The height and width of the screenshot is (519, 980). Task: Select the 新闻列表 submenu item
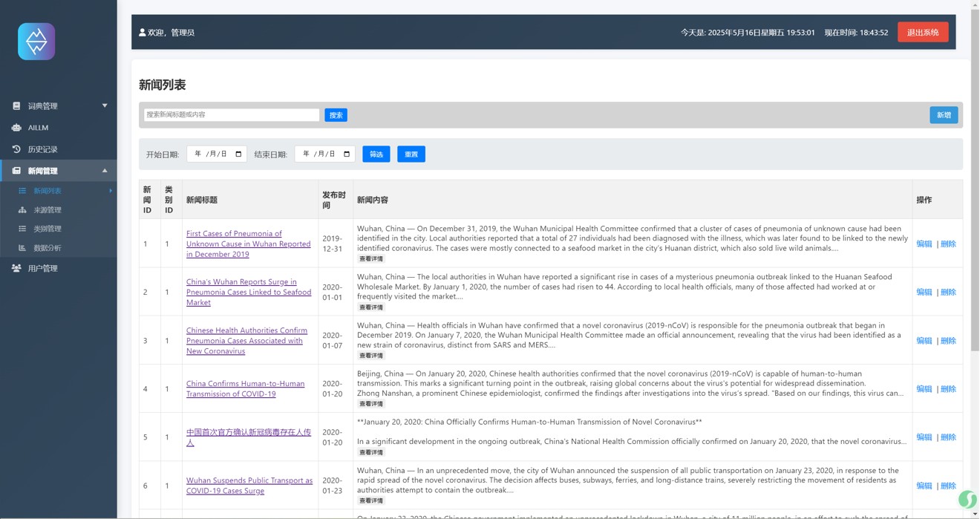click(48, 191)
